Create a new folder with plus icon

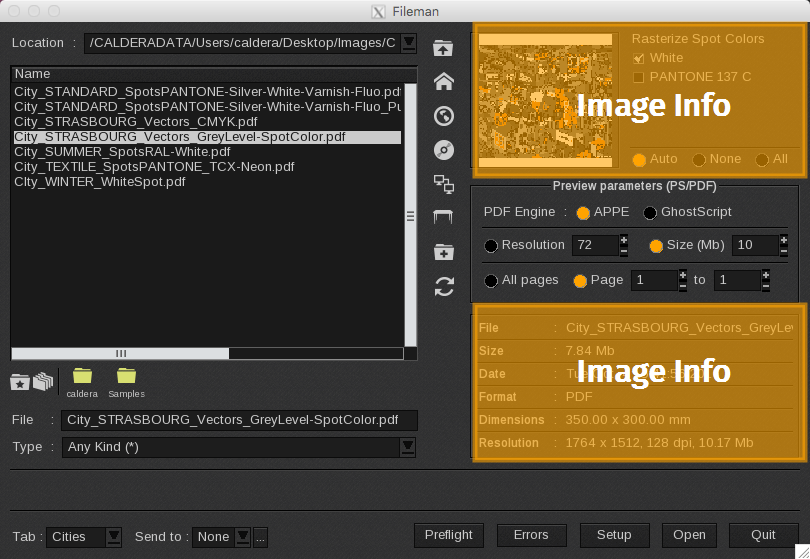[x=444, y=252]
